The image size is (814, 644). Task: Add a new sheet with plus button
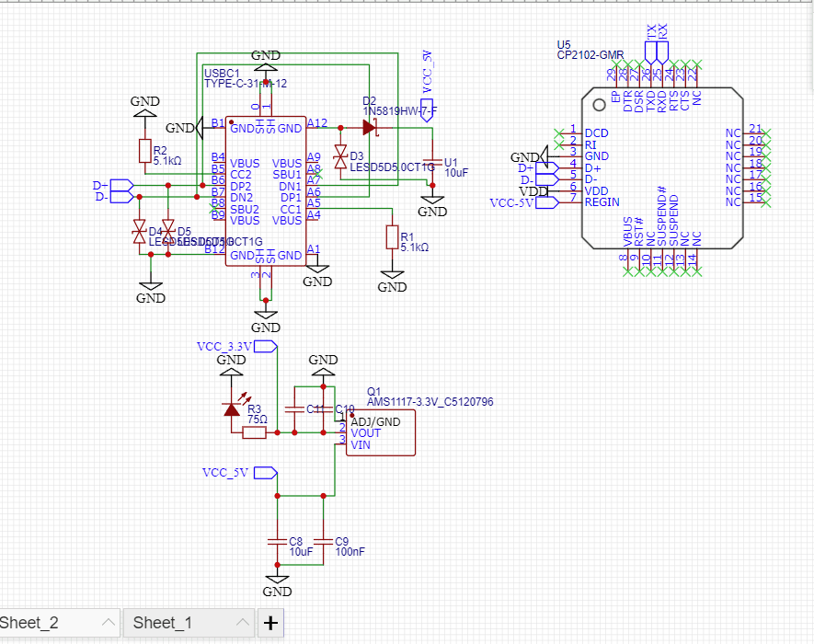point(269,623)
